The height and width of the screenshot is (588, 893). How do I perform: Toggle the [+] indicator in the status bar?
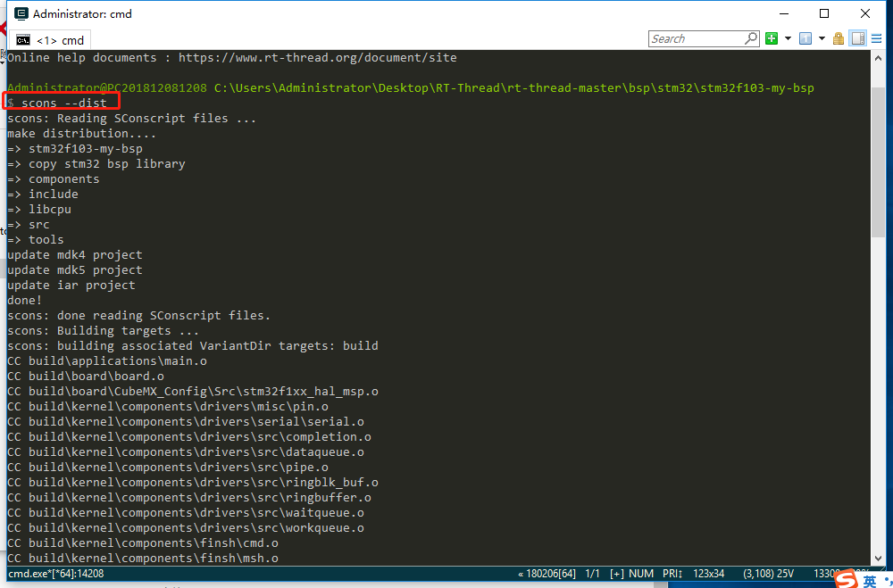point(616,574)
